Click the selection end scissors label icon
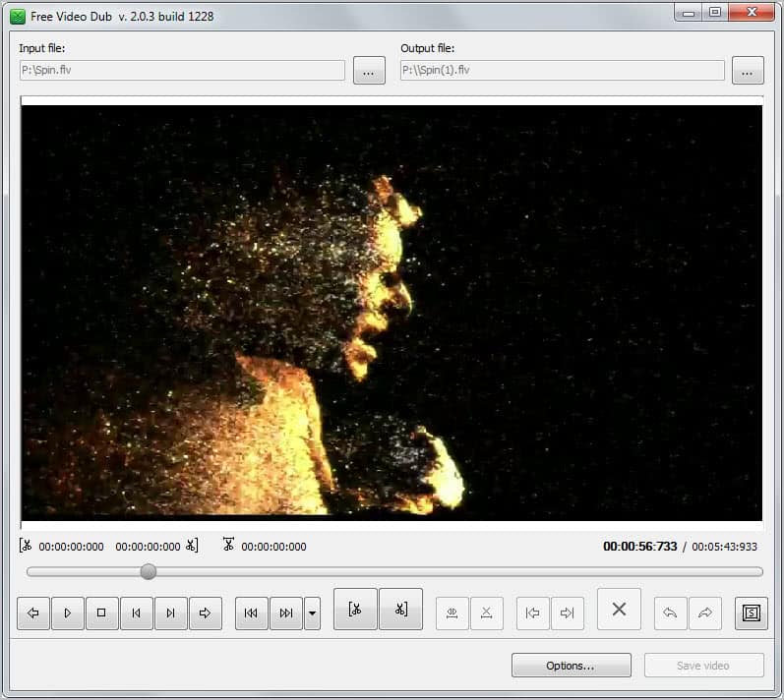The width and height of the screenshot is (784, 700). (x=193, y=545)
